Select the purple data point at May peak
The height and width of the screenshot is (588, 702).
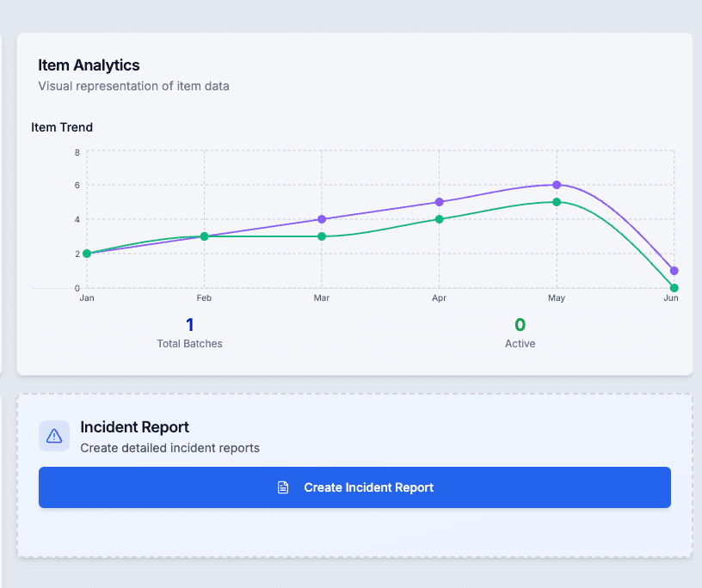pos(557,185)
